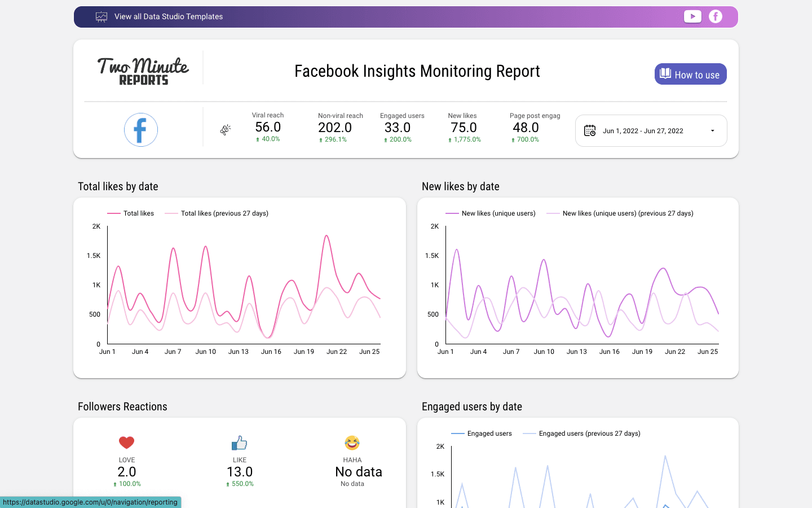Click the Facebook icon in the top banner
The height and width of the screenshot is (508, 812).
click(x=716, y=16)
